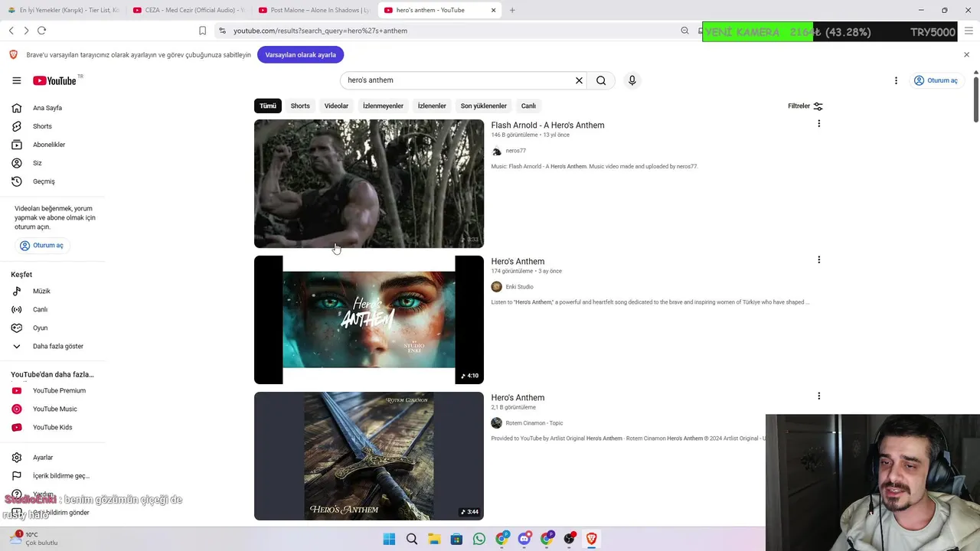Image resolution: width=980 pixels, height=551 pixels.
Task: Expand Daha fazla göster in sidebar
Action: [x=52, y=346]
